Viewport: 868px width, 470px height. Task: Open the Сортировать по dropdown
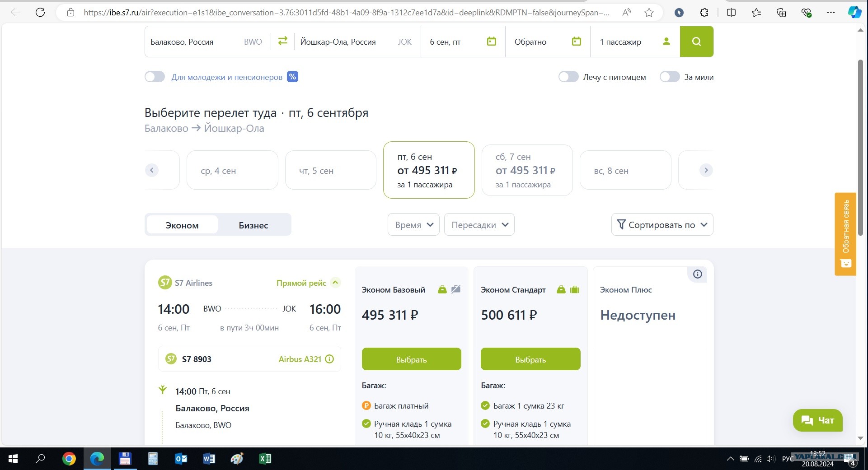(x=662, y=224)
